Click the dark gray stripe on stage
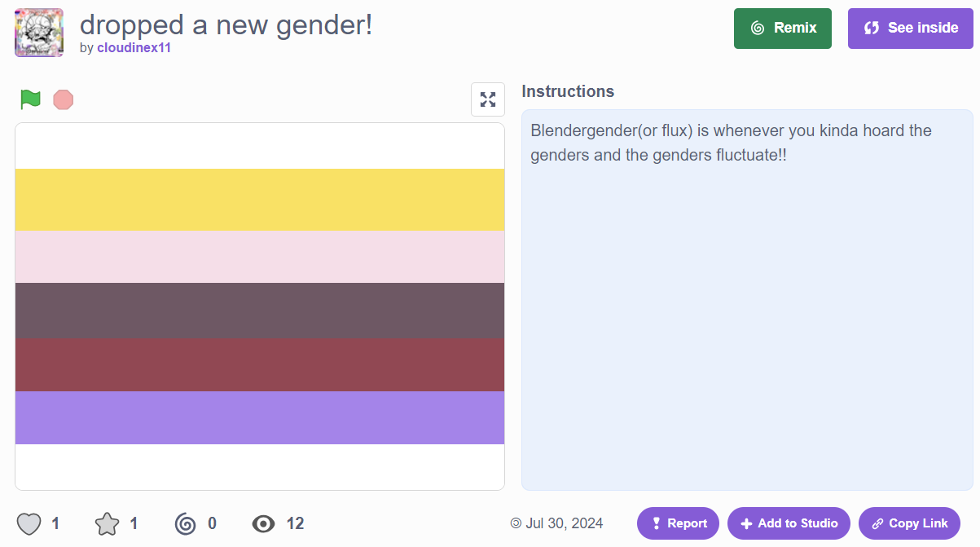Screen dimensions: 980x547 [260, 311]
